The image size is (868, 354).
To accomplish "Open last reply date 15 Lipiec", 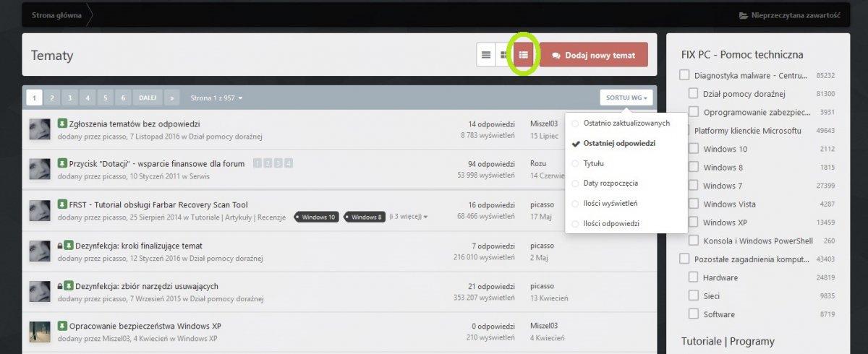I will click(x=544, y=136).
